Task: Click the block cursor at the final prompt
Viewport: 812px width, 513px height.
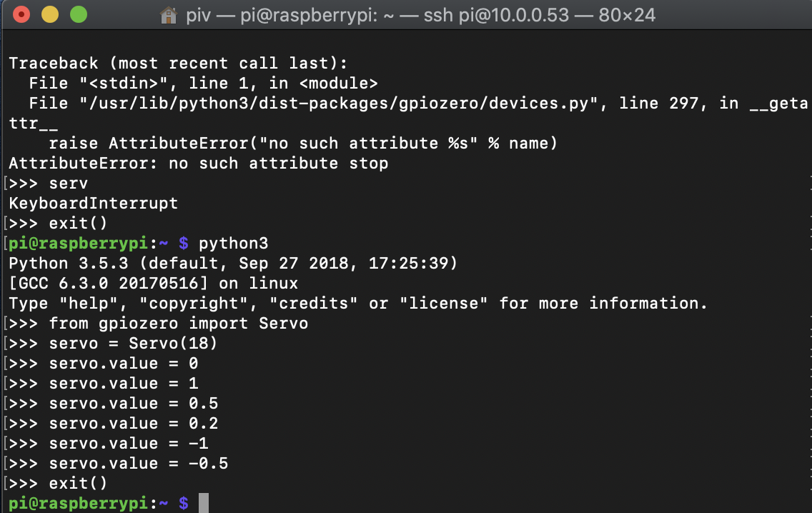Action: click(x=204, y=503)
